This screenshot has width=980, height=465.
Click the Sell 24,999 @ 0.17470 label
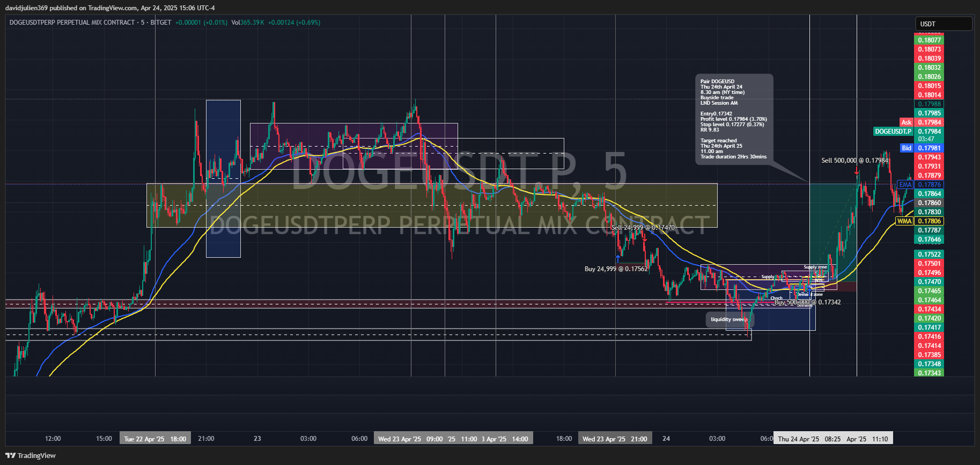tap(643, 228)
